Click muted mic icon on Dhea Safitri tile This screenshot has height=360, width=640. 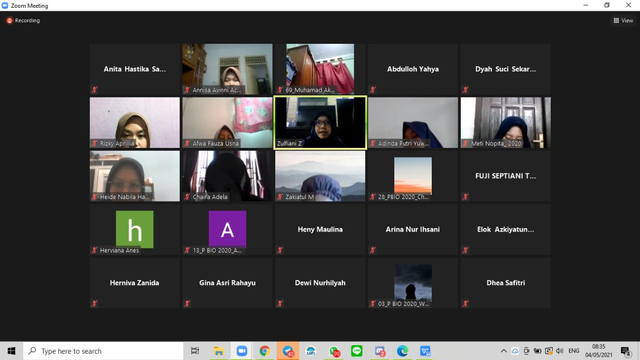(x=465, y=304)
